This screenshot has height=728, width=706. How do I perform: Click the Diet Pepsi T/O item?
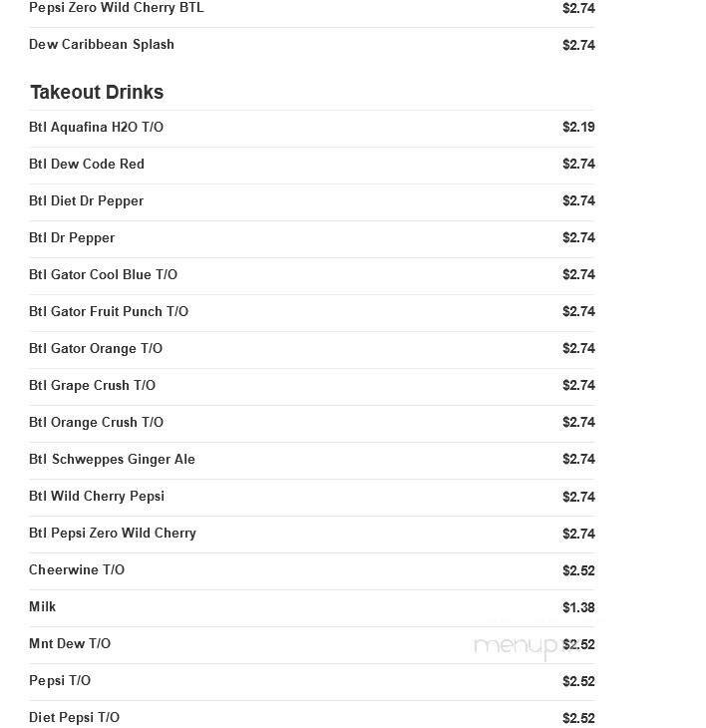coord(74,718)
